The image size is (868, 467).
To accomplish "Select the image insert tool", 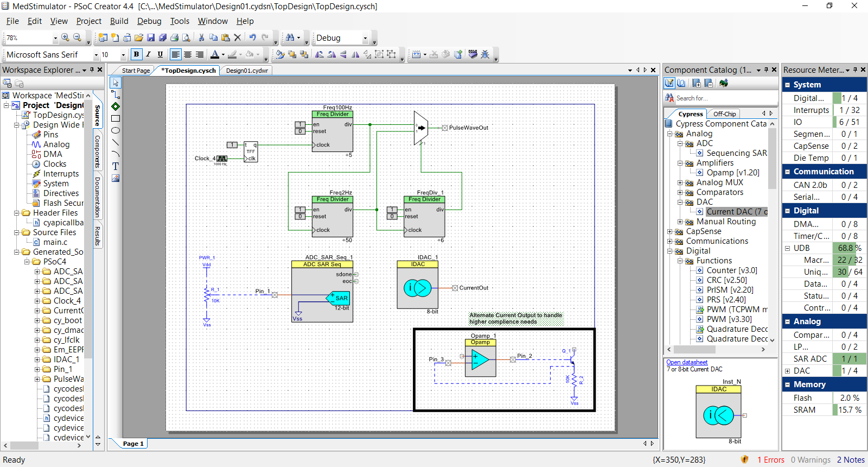I will [x=116, y=178].
